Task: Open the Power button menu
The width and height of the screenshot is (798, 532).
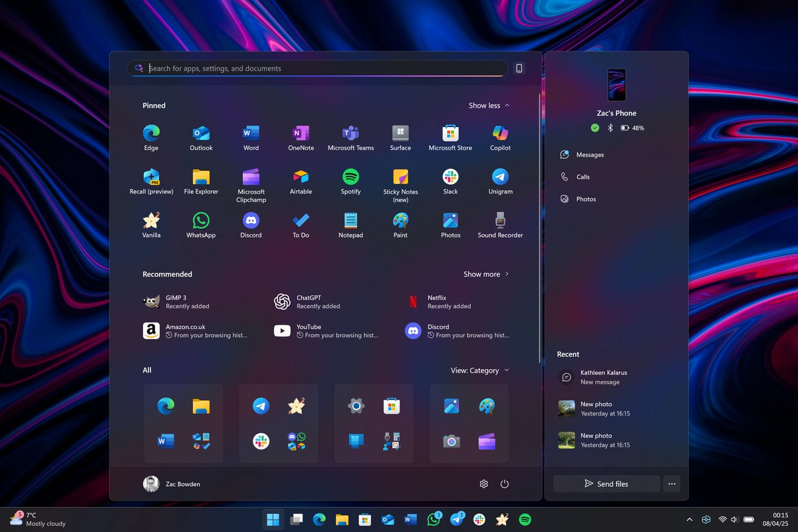Action: 505,484
